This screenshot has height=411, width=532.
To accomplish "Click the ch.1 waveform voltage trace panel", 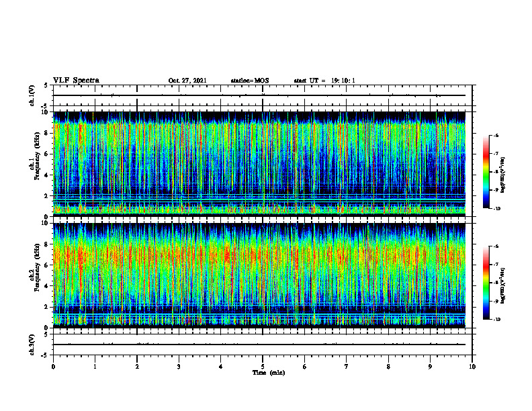I will pos(263,95).
